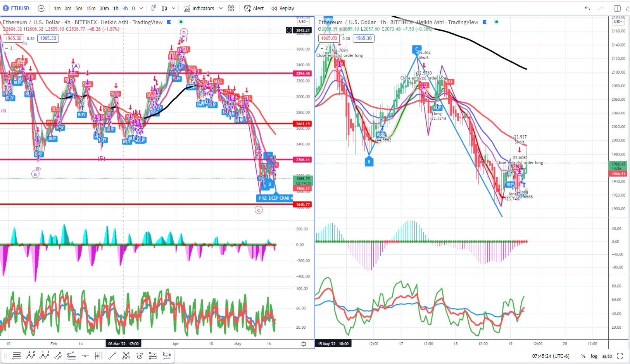Expand the Indicators favorites dropdown arrow
This screenshot has height=364, width=630.
pos(221,8)
